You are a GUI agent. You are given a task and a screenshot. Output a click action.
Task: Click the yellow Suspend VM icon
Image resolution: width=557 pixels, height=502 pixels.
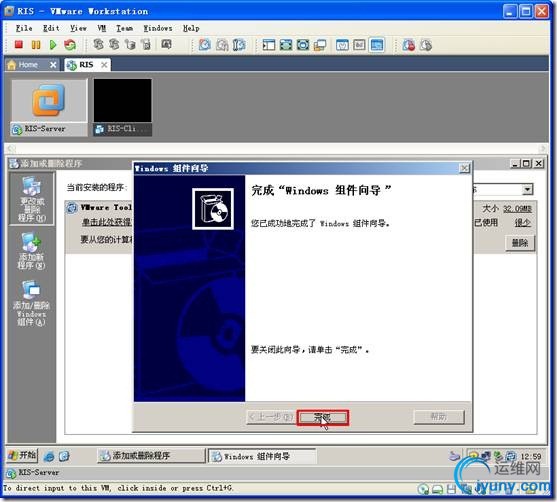click(x=36, y=45)
